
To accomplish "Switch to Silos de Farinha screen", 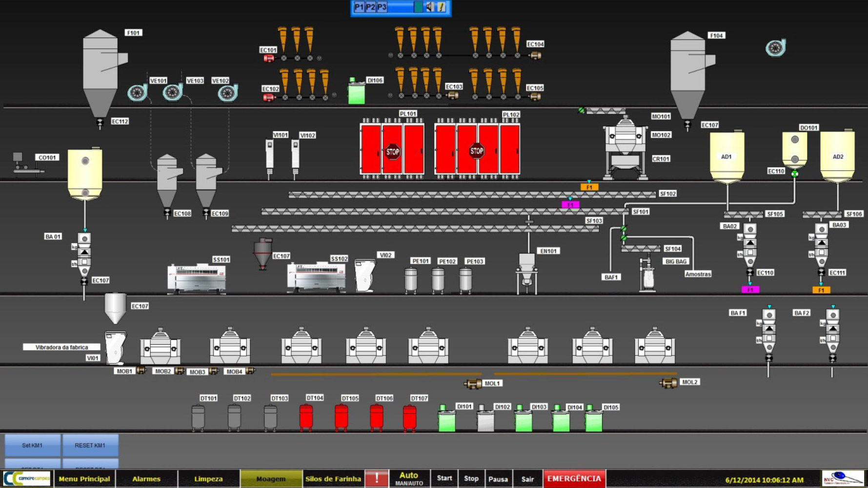I will coord(333,479).
